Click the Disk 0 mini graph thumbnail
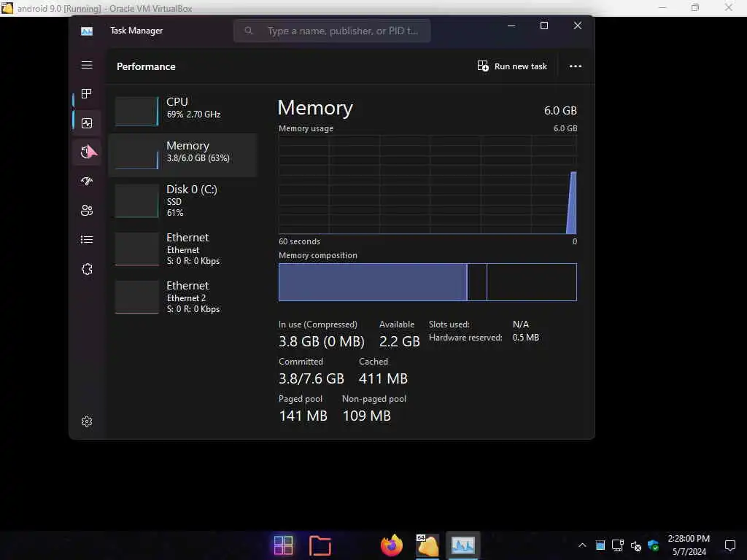The image size is (747, 560). click(136, 201)
